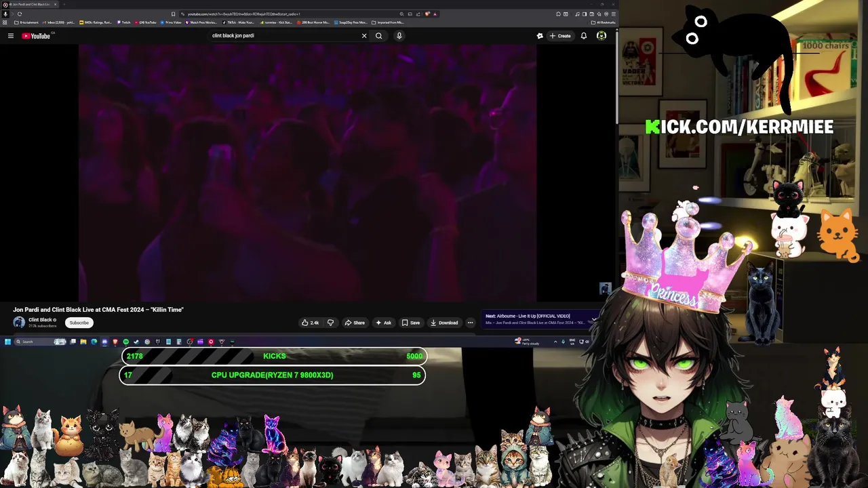This screenshot has width=868, height=488.
Task: Open YouTube notifications bell
Action: (584, 36)
